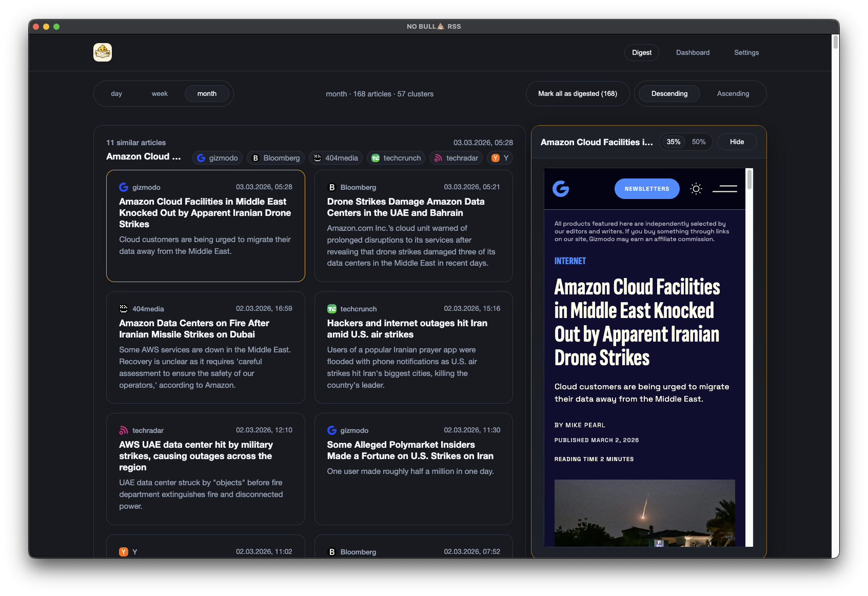Viewport: 868px width, 596px height.
Task: Click the rocket launch article image
Action: (x=644, y=513)
